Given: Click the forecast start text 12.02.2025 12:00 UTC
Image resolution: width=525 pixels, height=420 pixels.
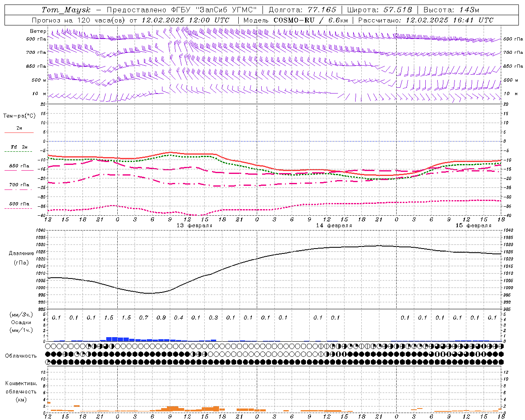Looking at the screenshot, I should (x=185, y=20).
